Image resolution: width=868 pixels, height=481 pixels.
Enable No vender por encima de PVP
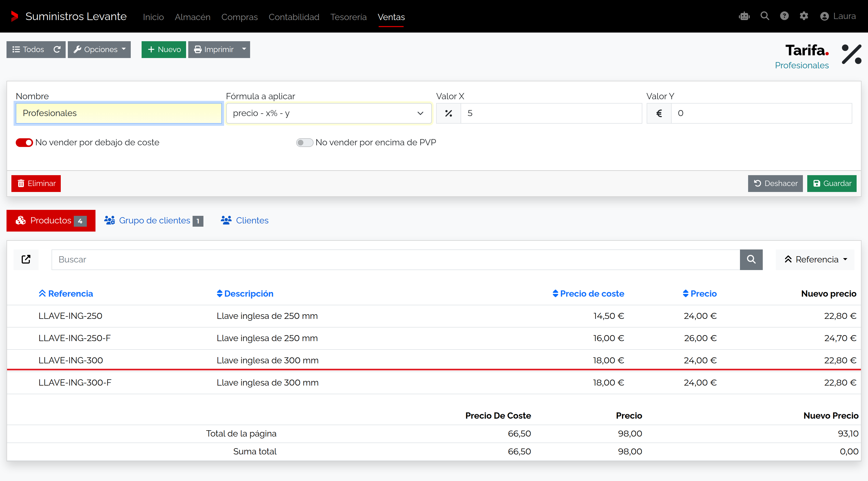tap(304, 142)
